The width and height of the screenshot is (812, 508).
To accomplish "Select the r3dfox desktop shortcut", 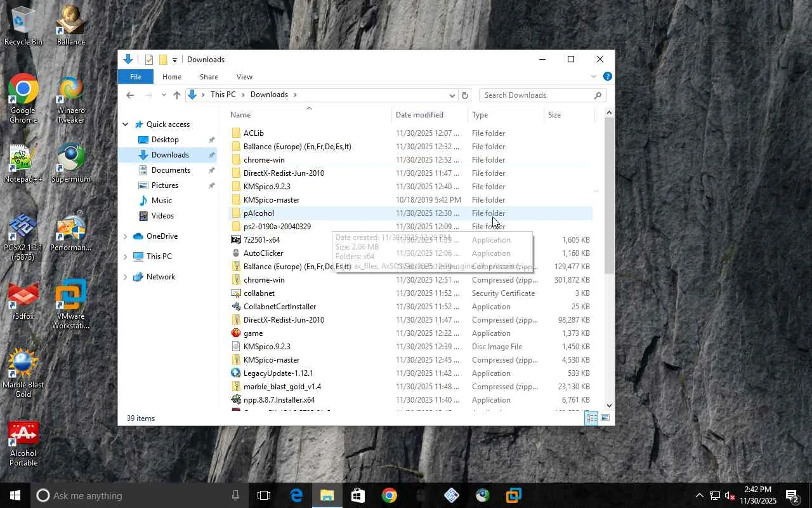I will pos(23,300).
